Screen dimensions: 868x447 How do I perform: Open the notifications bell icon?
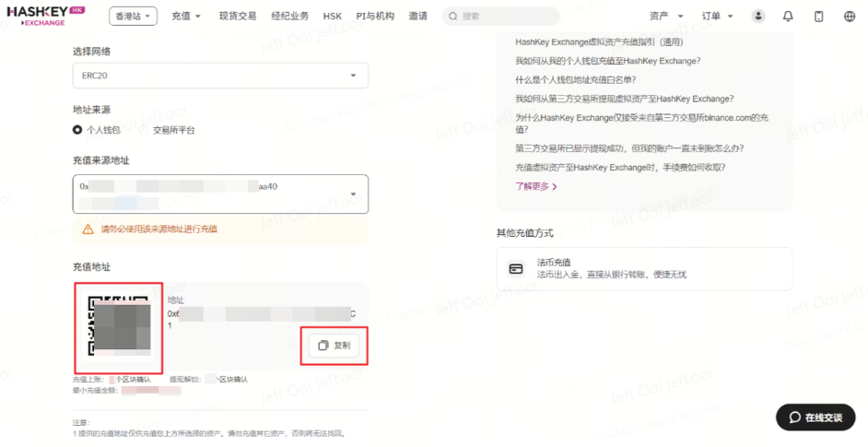(x=788, y=17)
